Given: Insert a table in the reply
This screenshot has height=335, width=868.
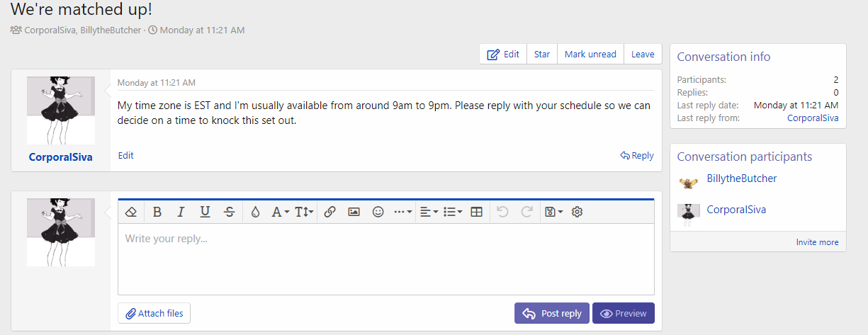Looking at the screenshot, I should point(476,212).
